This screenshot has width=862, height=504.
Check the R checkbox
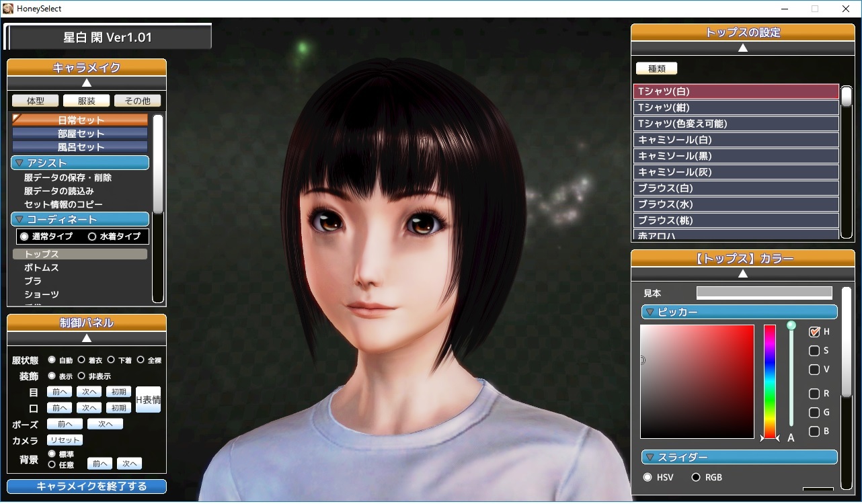click(814, 393)
